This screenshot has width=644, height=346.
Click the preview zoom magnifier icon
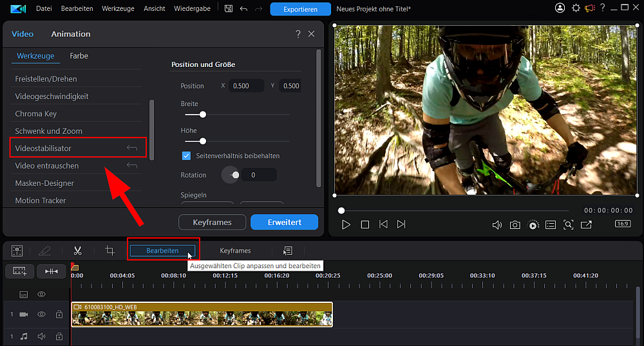(569, 224)
